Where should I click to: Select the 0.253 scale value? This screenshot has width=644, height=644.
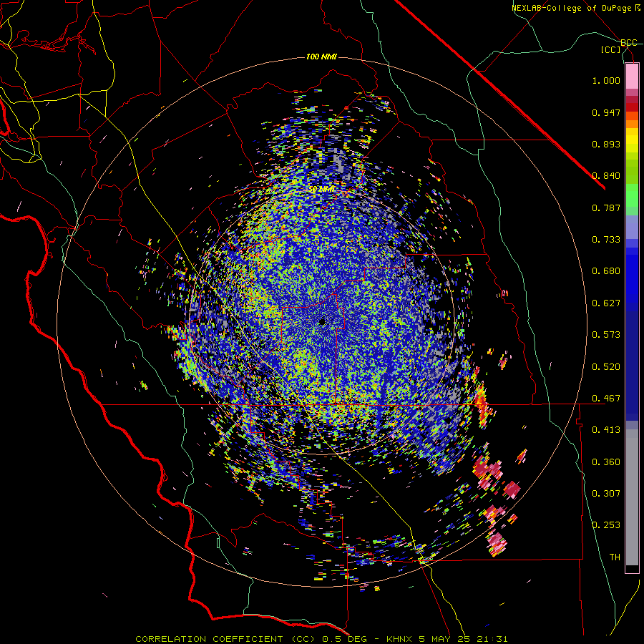tap(606, 525)
